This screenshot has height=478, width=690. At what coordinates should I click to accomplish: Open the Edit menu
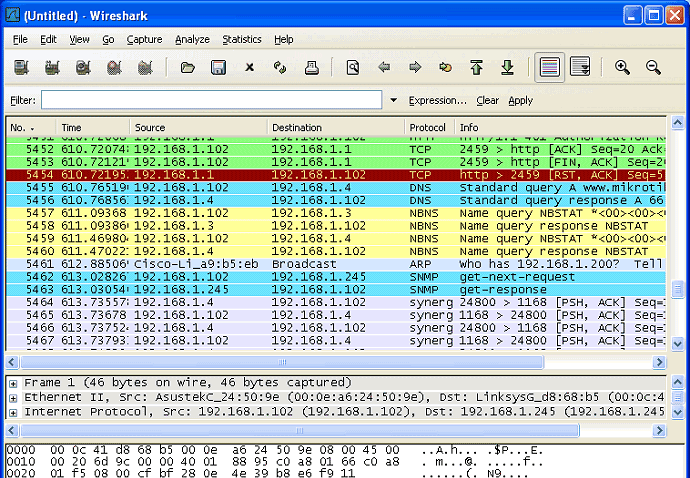[48, 40]
